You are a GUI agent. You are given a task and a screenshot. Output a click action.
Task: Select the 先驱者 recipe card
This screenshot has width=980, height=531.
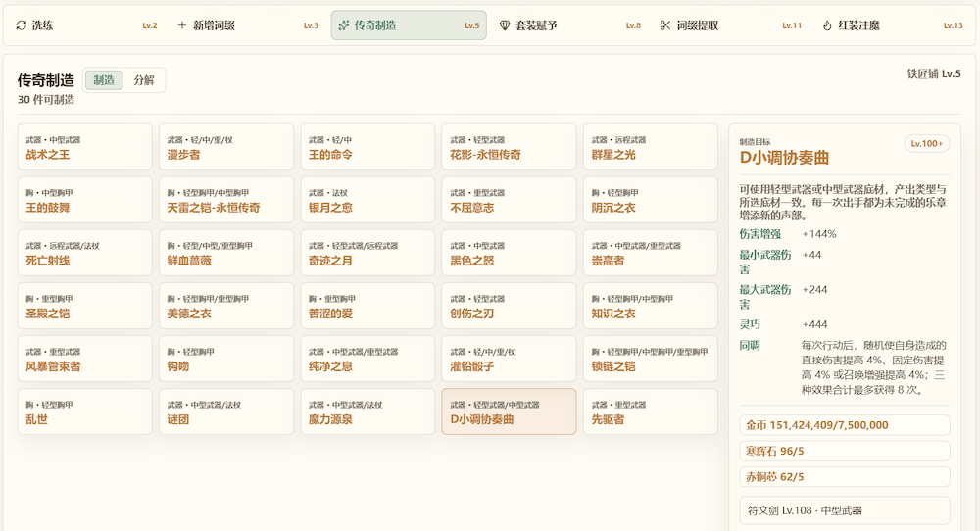pos(651,411)
